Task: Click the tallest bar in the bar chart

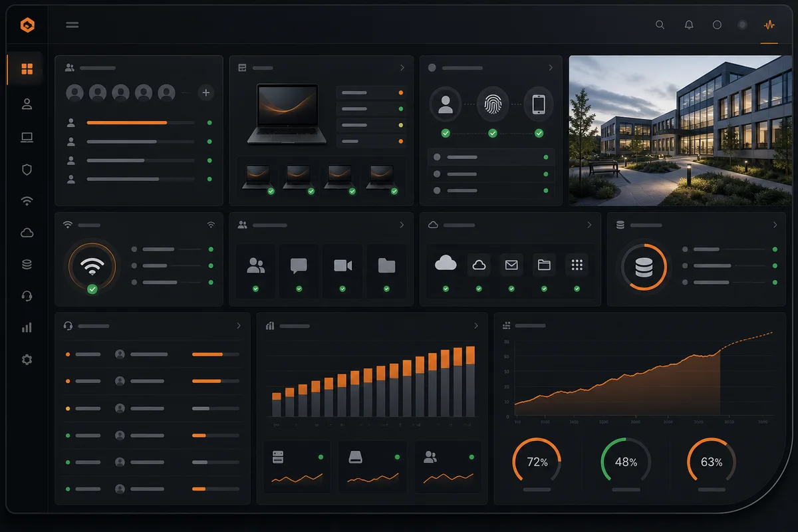Action: (x=470, y=381)
